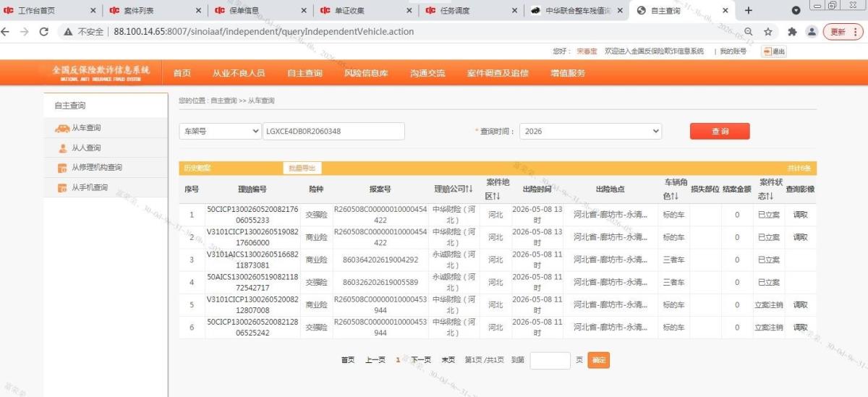The image size is (868, 397).
Task: Click the 退出 logout button icon
Action: pyautogui.click(x=774, y=51)
